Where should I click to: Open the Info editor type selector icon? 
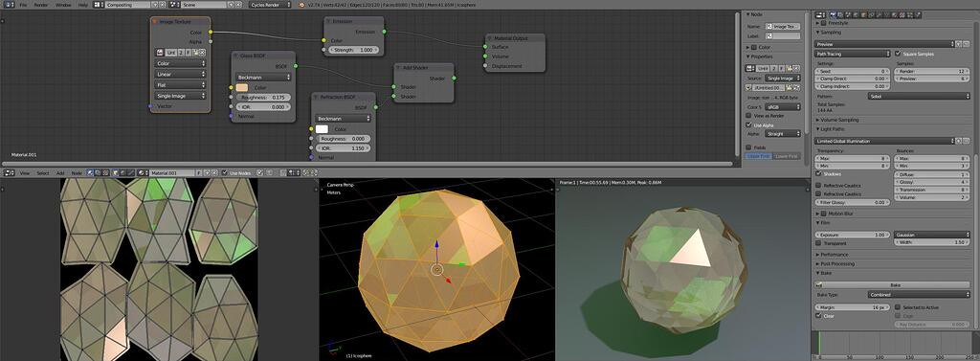tap(9, 5)
